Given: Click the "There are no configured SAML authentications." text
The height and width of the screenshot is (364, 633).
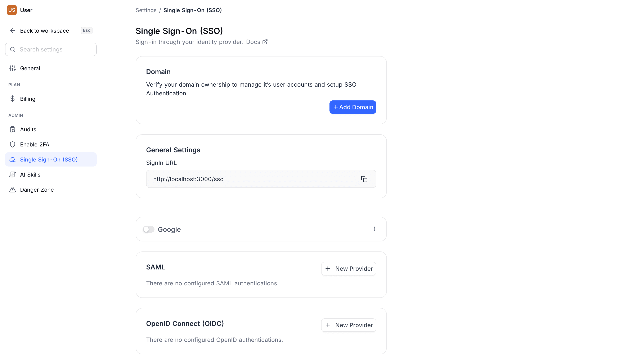Looking at the screenshot, I should (x=212, y=283).
